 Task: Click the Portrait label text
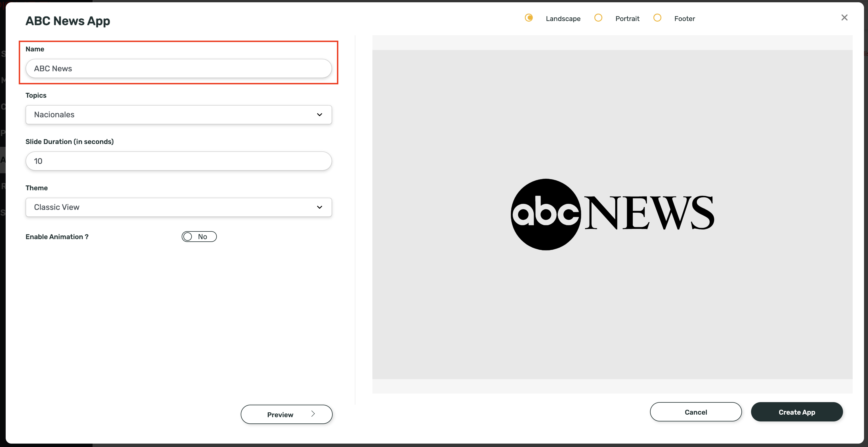627,18
